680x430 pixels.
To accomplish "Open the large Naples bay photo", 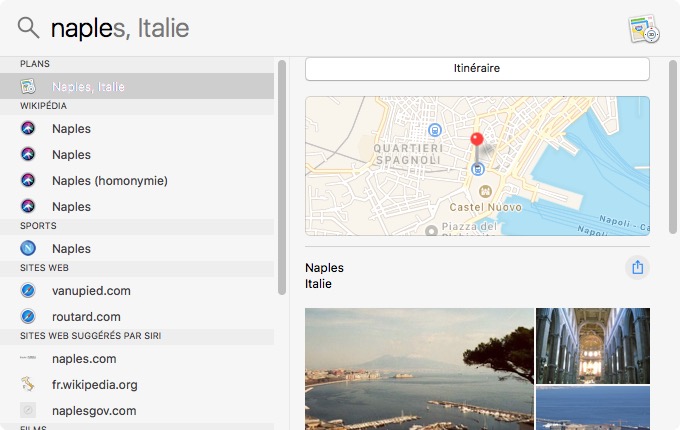I will pos(419,368).
